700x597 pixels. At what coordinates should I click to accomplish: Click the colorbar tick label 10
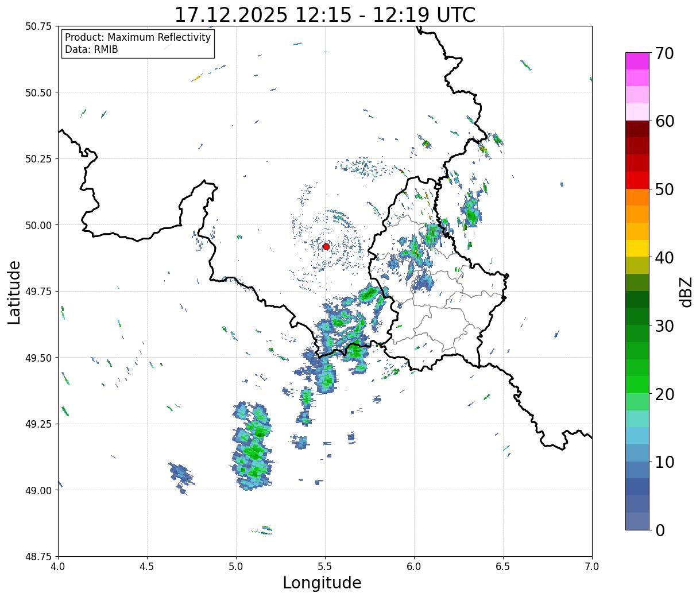pyautogui.click(x=664, y=462)
